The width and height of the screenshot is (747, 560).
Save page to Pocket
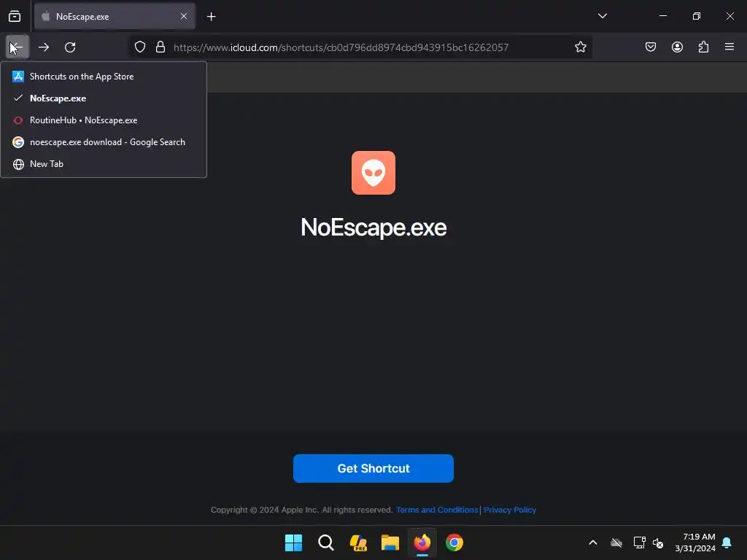pyautogui.click(x=650, y=47)
